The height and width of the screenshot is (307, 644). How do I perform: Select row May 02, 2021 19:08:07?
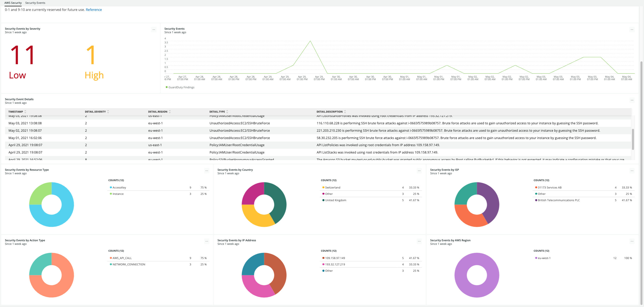coord(318,130)
